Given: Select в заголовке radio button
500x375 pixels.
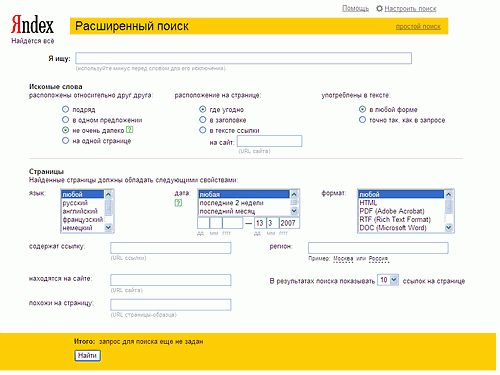Looking at the screenshot, I should tap(203, 120).
